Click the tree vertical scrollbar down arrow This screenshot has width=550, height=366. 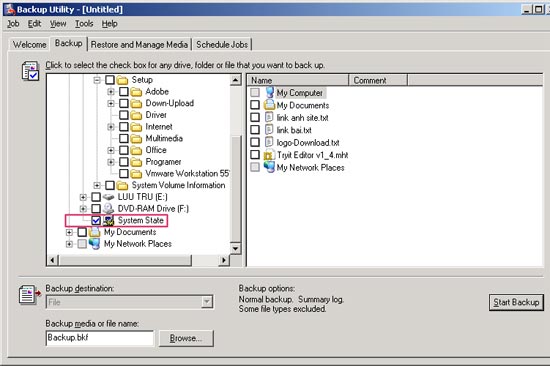coord(235,248)
